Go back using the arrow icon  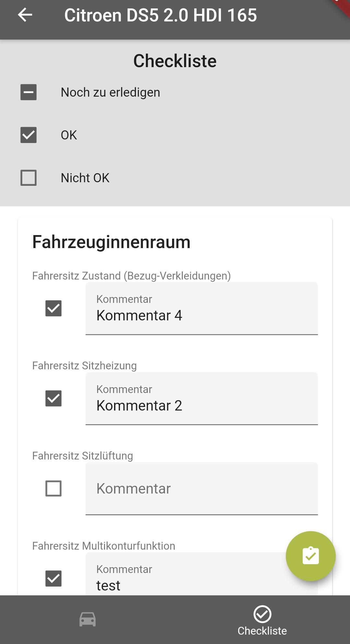point(25,15)
